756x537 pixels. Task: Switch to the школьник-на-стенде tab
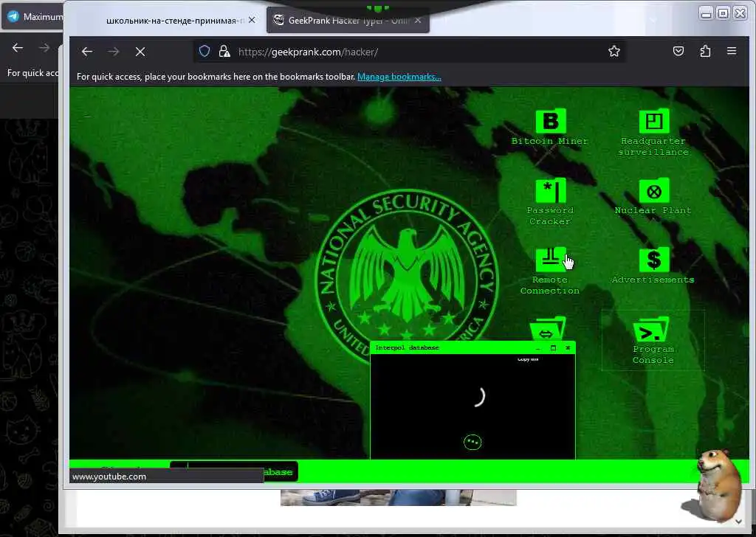176,20
